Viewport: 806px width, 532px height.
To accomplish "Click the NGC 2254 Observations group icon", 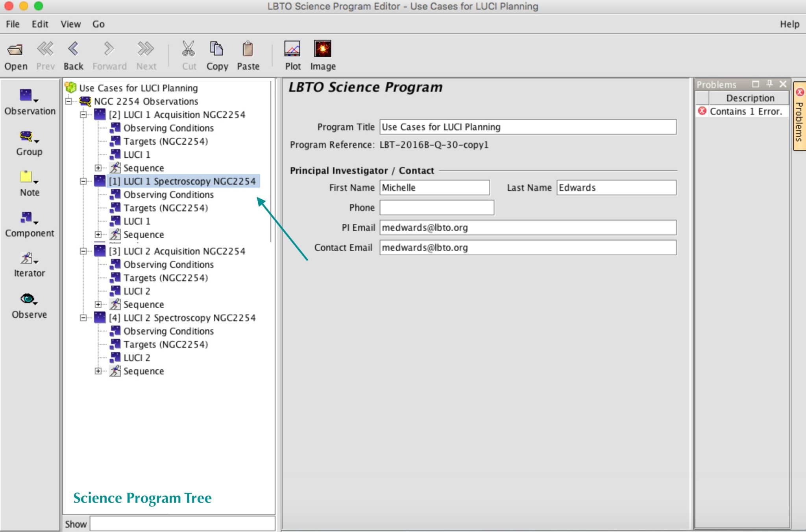I will click(85, 101).
